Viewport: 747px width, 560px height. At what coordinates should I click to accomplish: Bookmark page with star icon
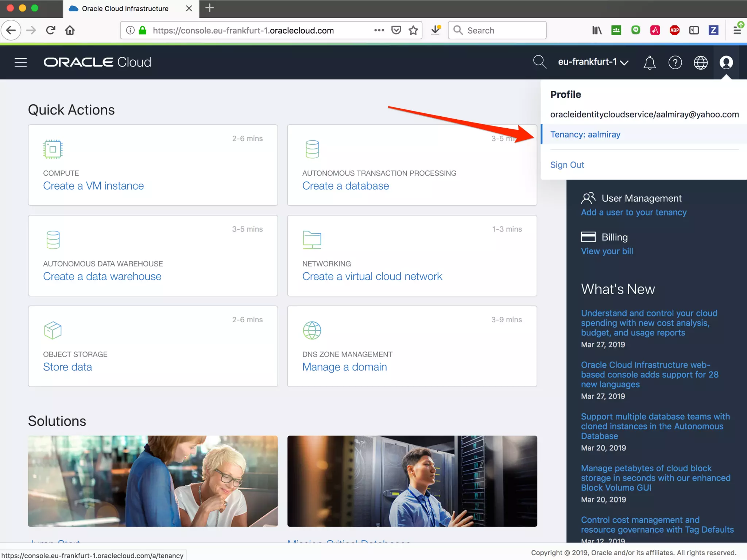pos(413,30)
